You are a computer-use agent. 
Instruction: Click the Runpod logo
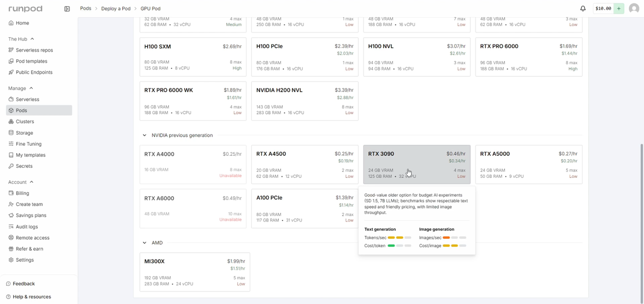25,9
